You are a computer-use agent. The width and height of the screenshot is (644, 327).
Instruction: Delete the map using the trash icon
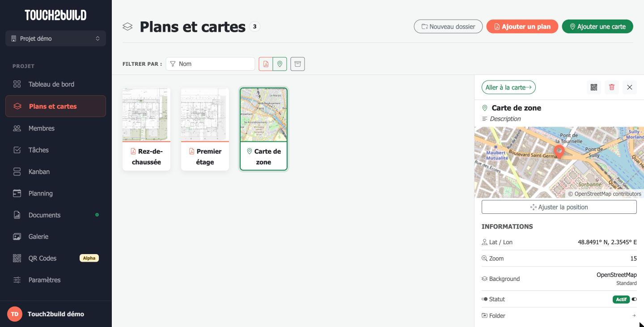tap(612, 87)
